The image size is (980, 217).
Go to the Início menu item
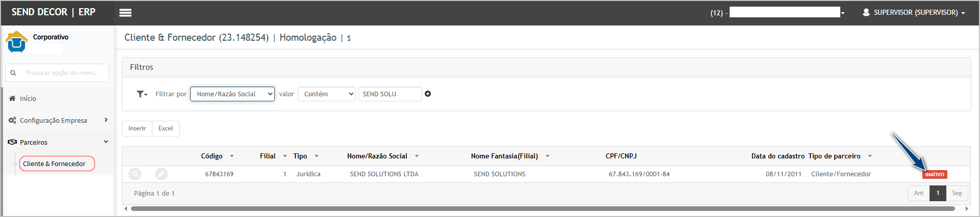click(x=28, y=98)
